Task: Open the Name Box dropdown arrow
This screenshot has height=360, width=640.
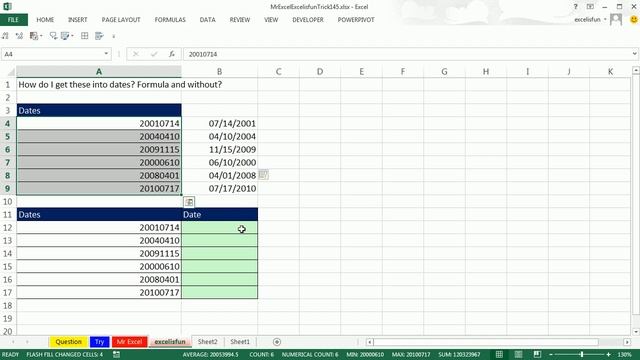Action: point(106,54)
